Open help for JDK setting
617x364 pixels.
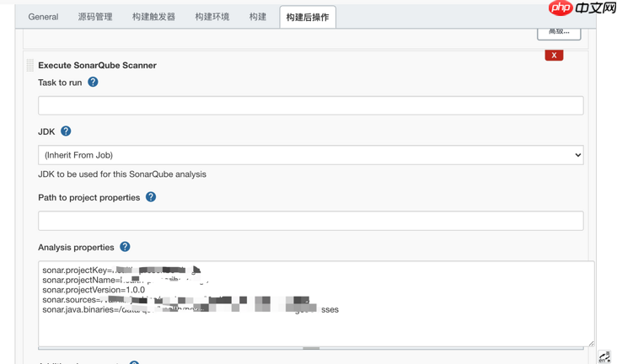[x=66, y=131]
